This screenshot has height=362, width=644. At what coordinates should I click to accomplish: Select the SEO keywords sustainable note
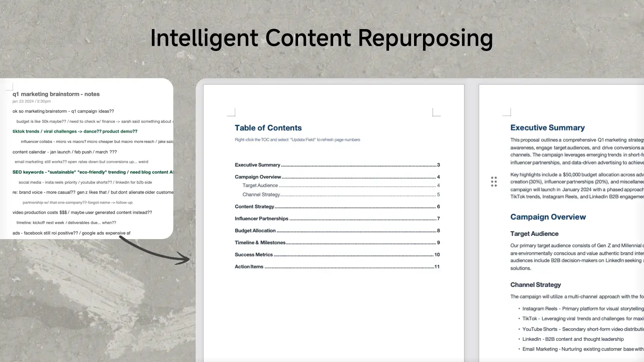(92, 172)
